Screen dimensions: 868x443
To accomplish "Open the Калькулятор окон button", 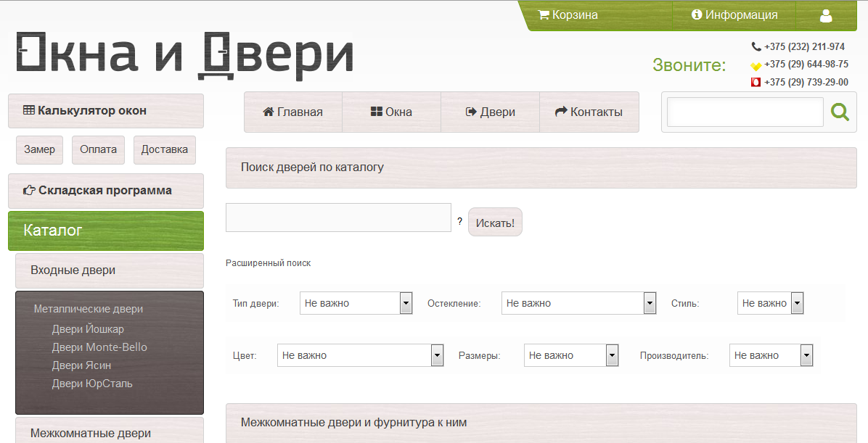I will click(x=106, y=111).
